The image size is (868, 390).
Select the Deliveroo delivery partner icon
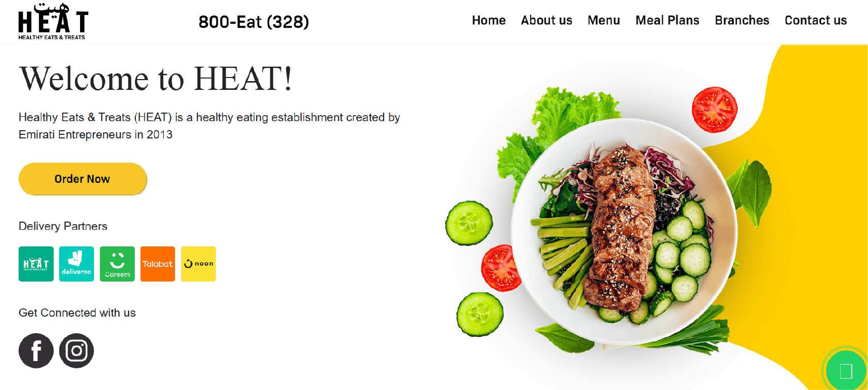(x=76, y=264)
